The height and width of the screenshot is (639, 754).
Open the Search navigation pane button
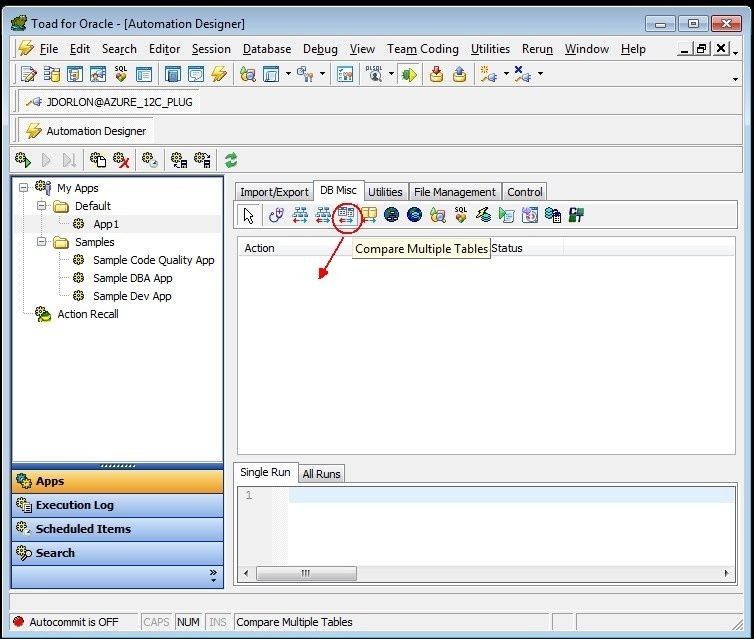point(117,553)
